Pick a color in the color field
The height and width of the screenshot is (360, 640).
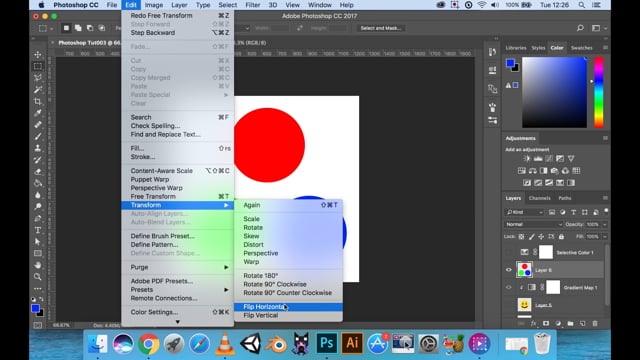click(554, 92)
